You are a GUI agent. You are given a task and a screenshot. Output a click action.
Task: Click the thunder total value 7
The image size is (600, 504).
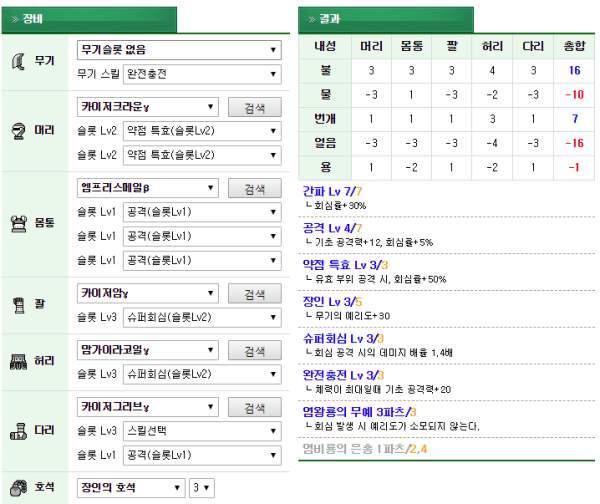click(x=575, y=119)
